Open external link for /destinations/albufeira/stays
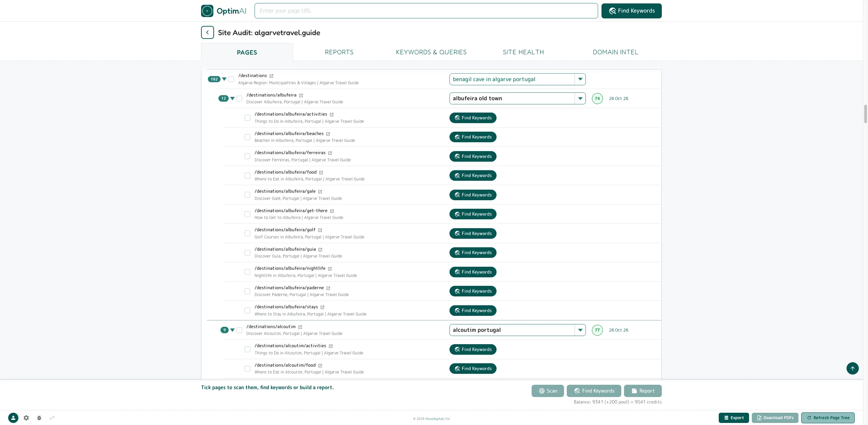The image size is (868, 425). 322,307
